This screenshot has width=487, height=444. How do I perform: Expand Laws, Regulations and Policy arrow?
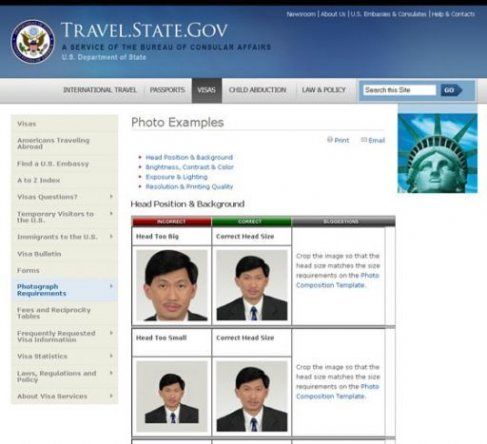click(x=111, y=373)
